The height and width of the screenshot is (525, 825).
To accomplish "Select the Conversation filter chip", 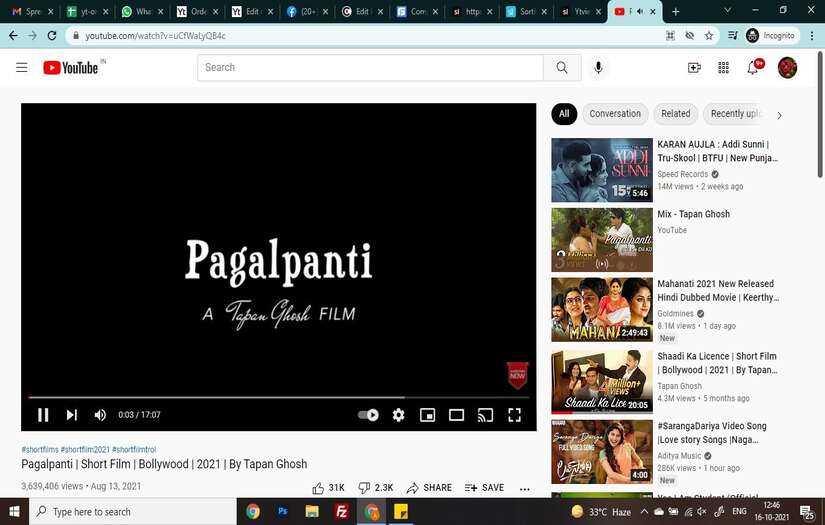I will pos(615,114).
